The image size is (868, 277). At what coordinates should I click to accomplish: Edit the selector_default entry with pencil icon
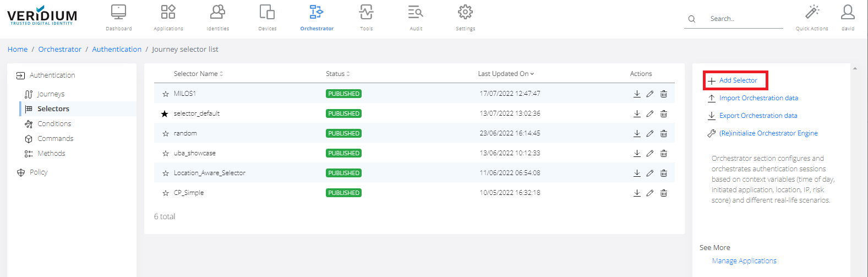click(650, 113)
